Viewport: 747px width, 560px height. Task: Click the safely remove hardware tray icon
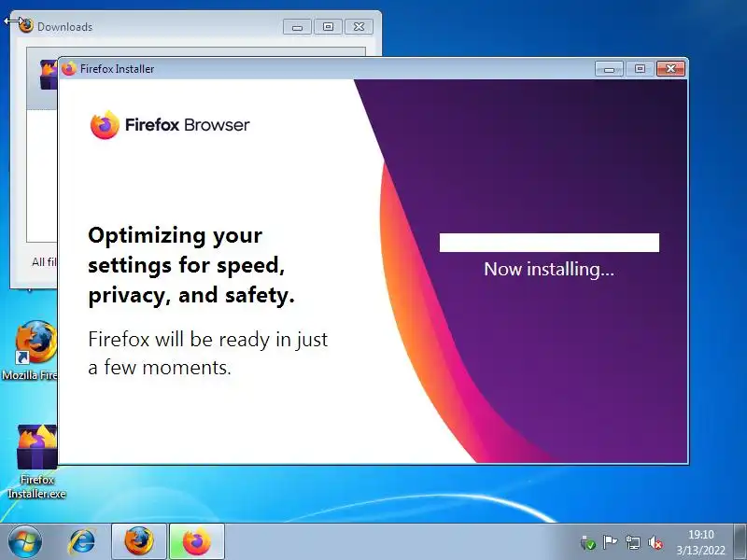588,542
